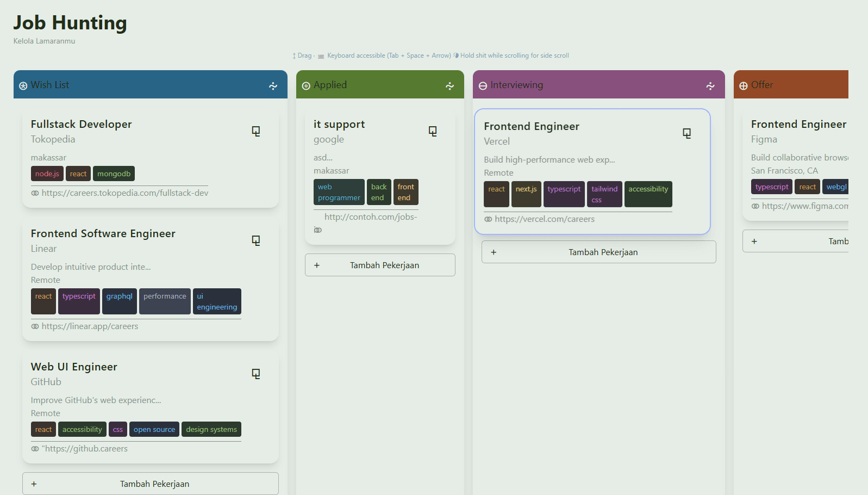868x495 pixels.
Task: Click the Applied column menu icon
Action: 450,86
